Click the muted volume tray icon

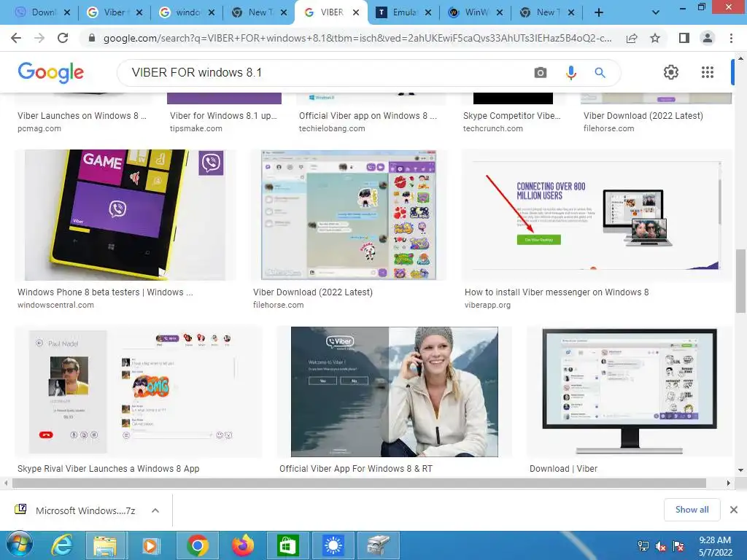tap(661, 546)
